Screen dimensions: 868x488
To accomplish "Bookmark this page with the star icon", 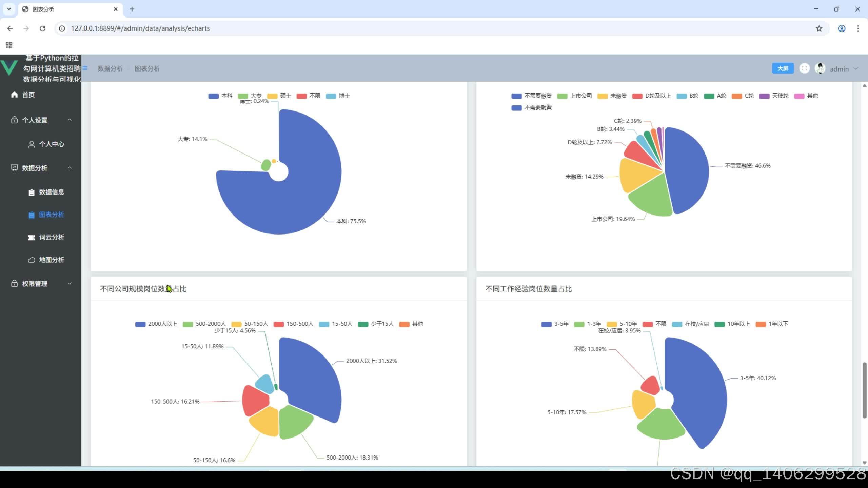I will (819, 28).
